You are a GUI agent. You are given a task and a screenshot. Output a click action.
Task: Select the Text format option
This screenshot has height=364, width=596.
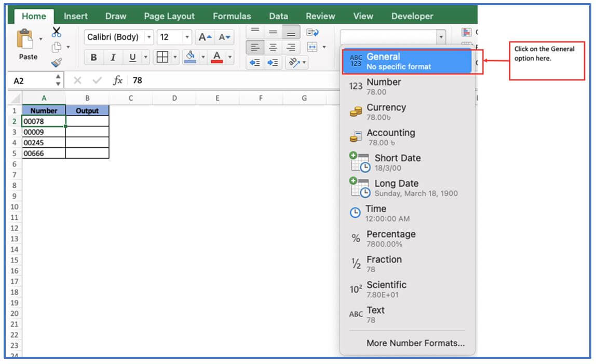(x=407, y=315)
